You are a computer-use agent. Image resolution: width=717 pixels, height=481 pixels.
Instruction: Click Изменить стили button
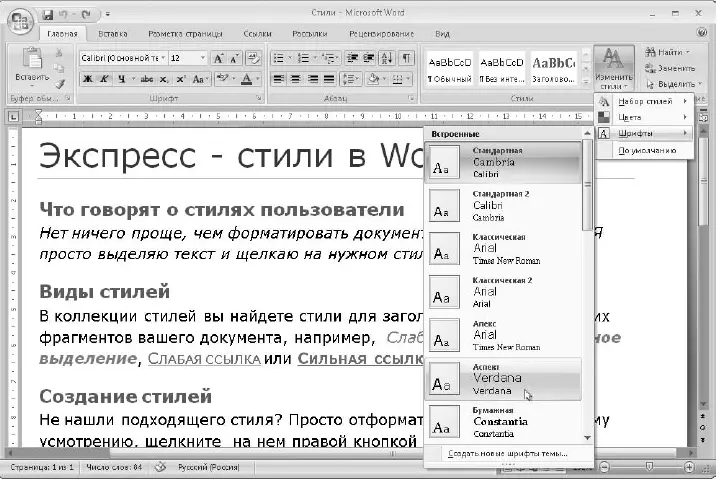point(614,68)
